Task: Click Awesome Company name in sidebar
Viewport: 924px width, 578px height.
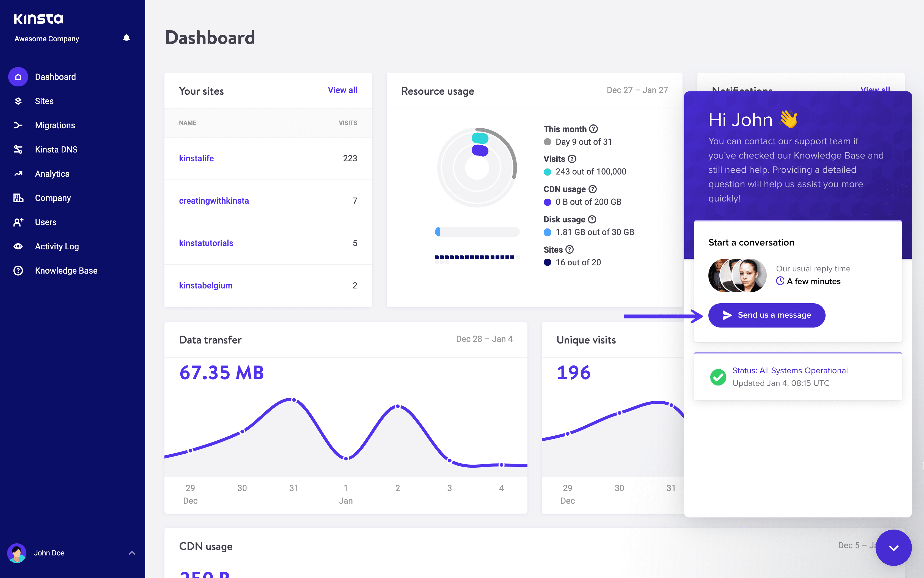Action: pos(46,39)
